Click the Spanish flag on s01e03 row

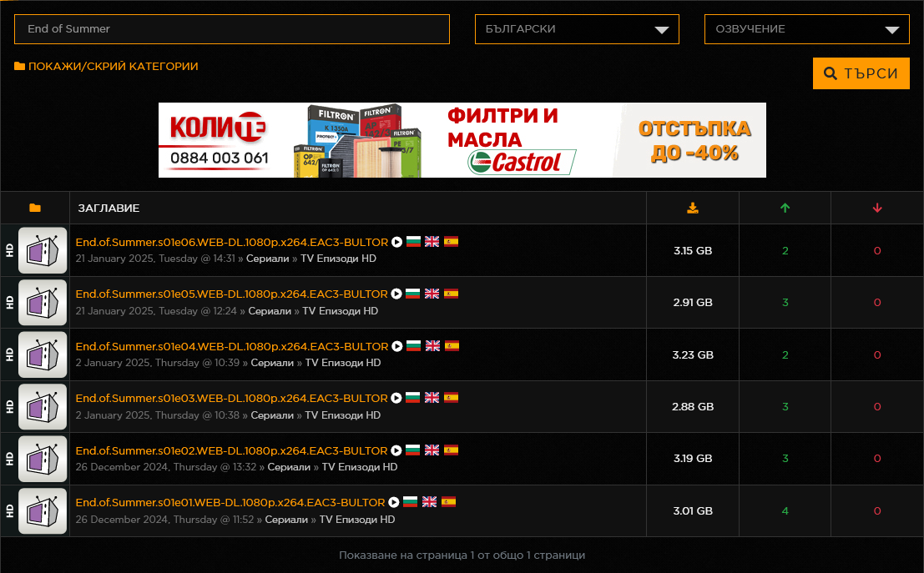point(451,398)
